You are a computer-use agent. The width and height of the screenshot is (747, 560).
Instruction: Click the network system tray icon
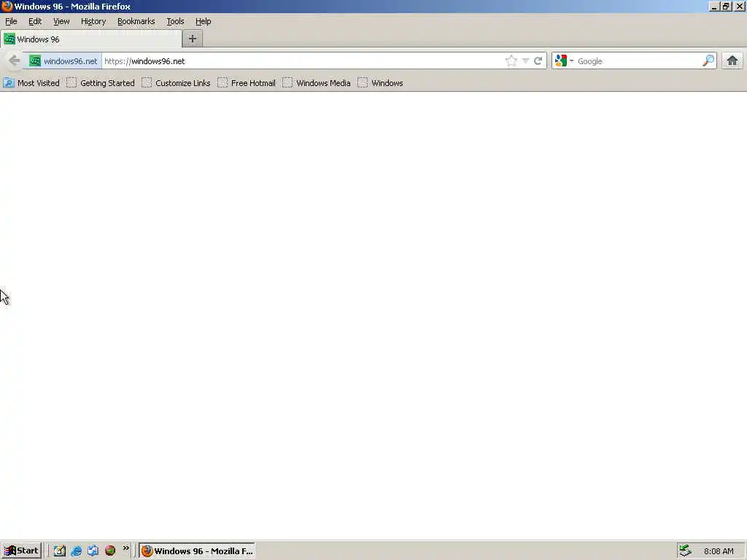685,551
